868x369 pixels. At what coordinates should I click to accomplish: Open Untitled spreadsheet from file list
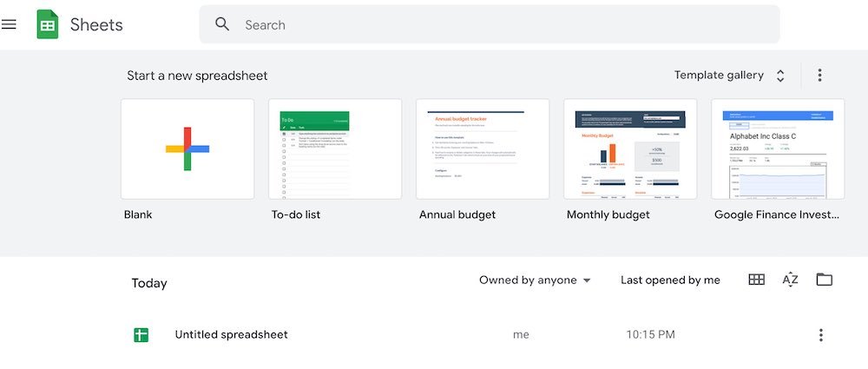tap(232, 334)
